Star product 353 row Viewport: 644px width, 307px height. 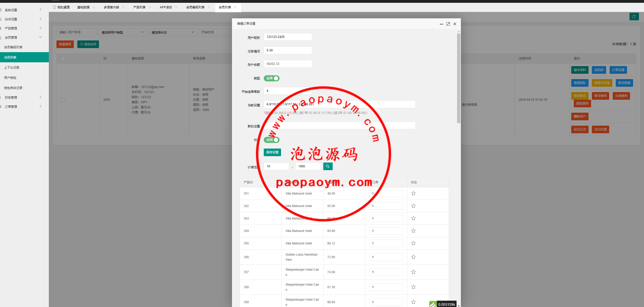coord(413,218)
